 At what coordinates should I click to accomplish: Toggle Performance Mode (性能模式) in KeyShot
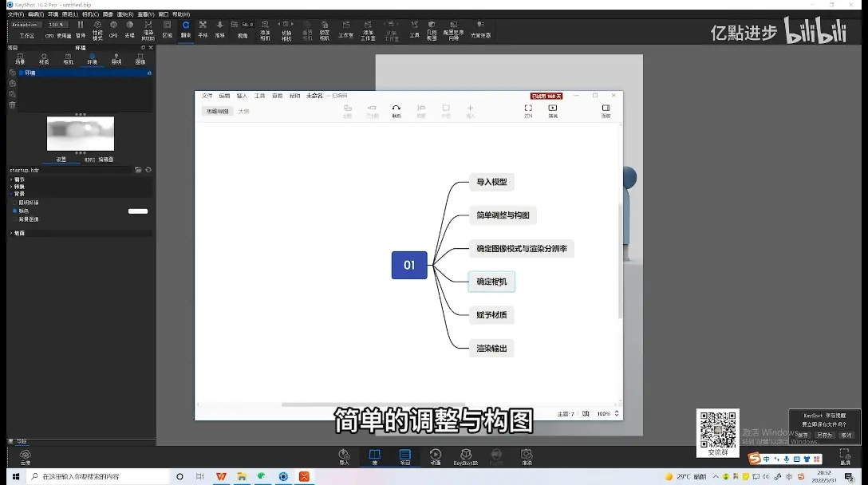[97, 30]
